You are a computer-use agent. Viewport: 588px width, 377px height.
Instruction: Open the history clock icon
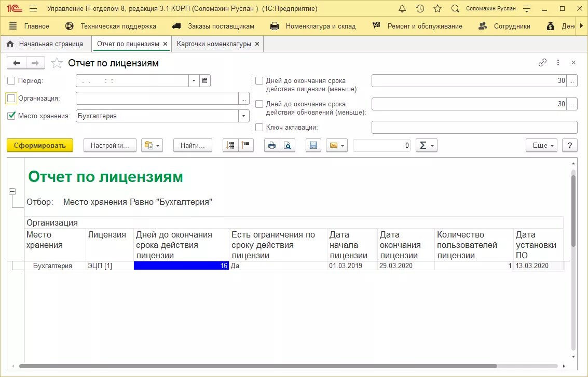click(x=420, y=8)
